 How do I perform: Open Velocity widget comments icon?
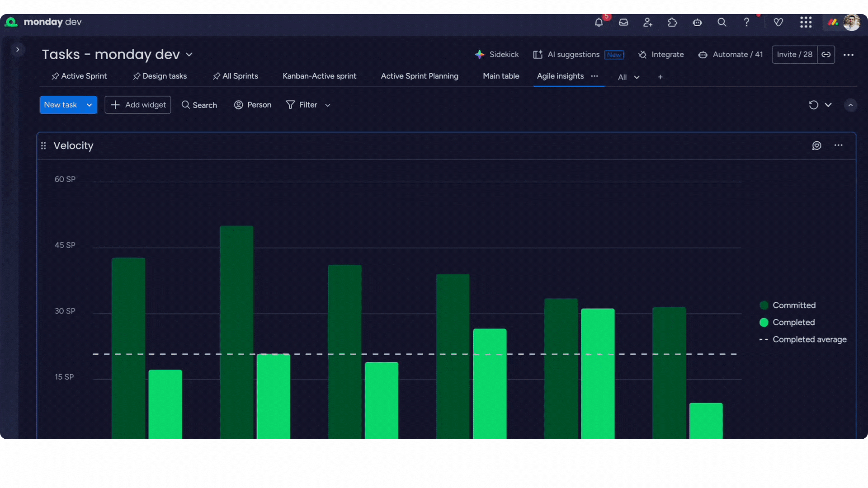click(816, 145)
